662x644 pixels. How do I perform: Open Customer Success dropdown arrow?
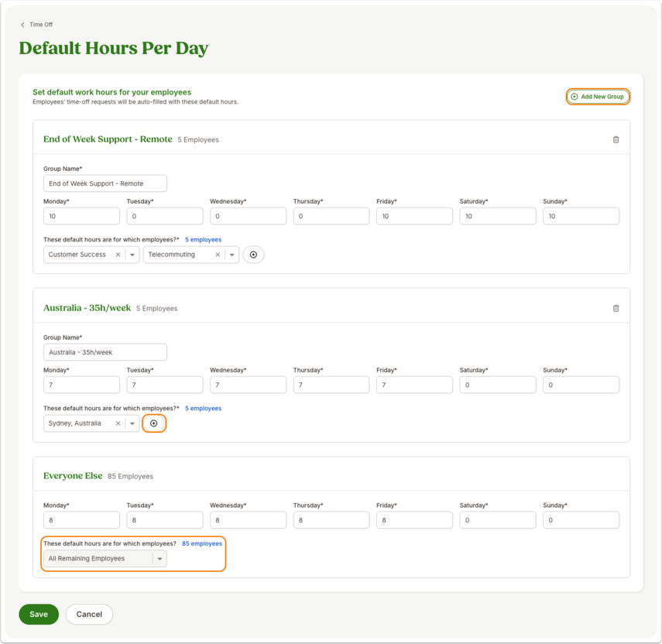132,255
